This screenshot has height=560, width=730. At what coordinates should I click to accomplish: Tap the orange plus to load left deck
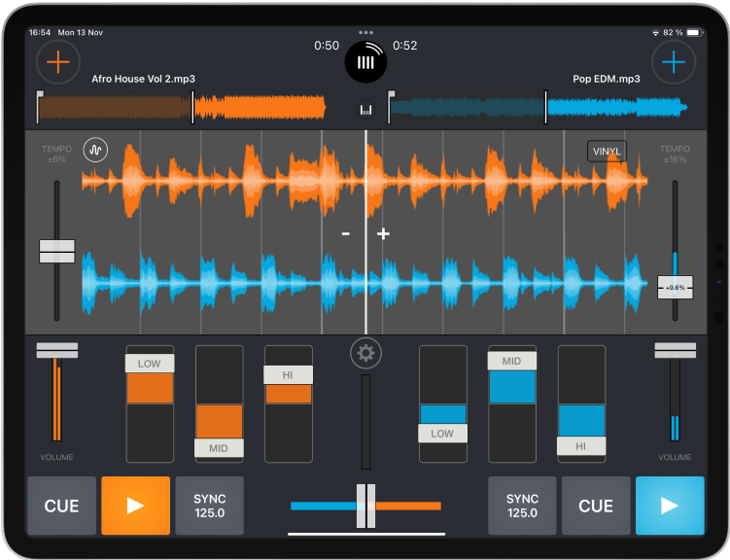pos(58,62)
